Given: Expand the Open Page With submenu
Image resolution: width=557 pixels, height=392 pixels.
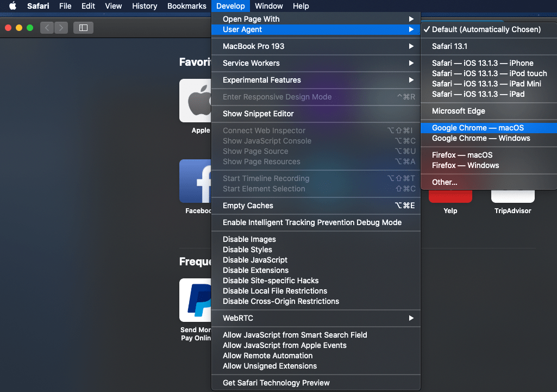Looking at the screenshot, I should pyautogui.click(x=316, y=19).
